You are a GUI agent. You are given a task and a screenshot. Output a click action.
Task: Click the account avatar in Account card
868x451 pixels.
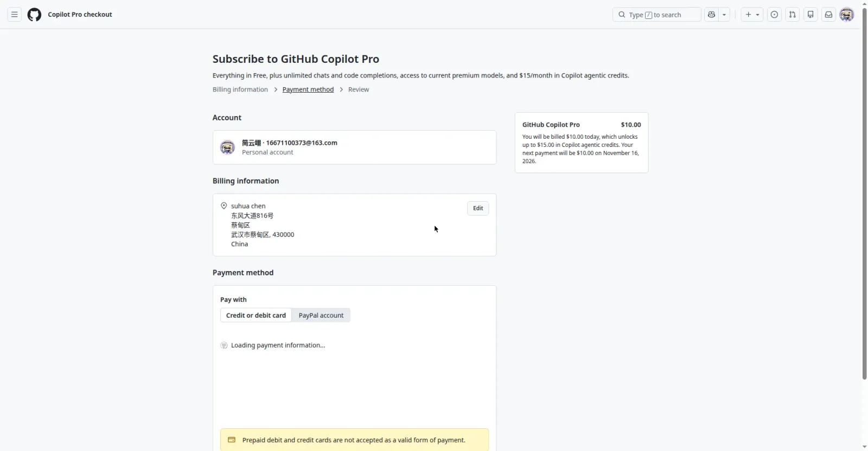click(227, 147)
